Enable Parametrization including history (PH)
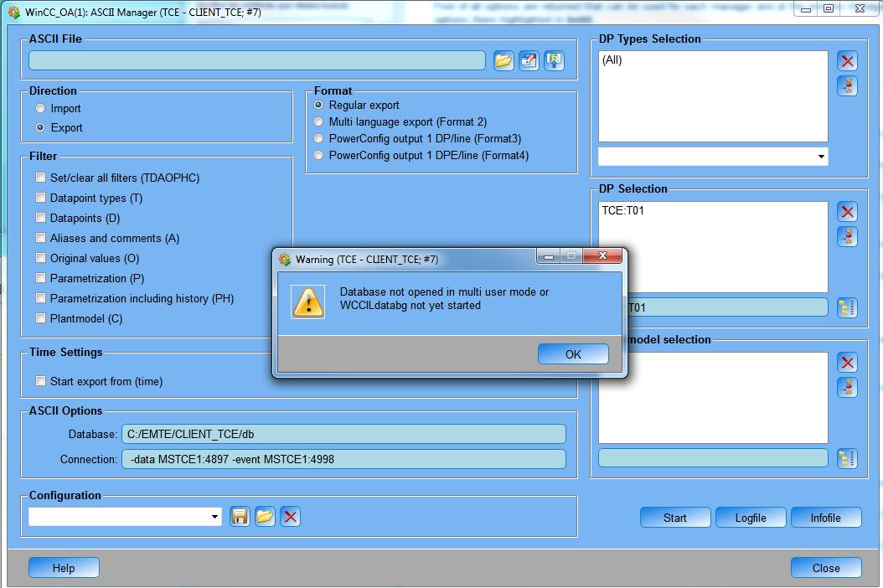883x588 pixels. point(40,298)
